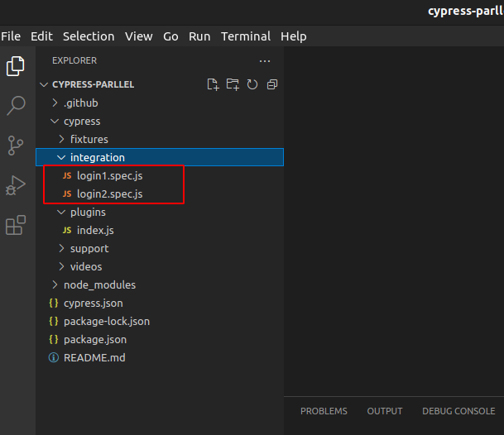Collapse the CYPRESS-PARLLEL root chevron
This screenshot has height=435, width=504.
[44, 84]
